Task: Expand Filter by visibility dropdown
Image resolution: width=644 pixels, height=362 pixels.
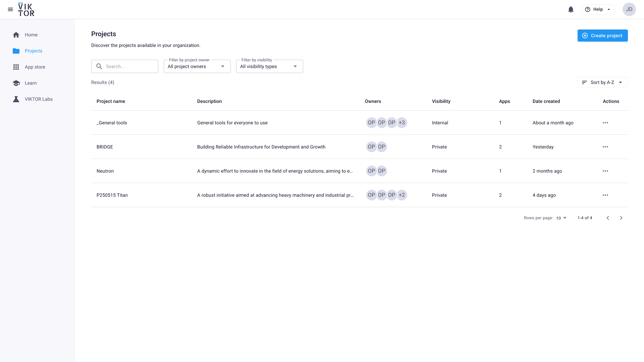Action: tap(269, 66)
